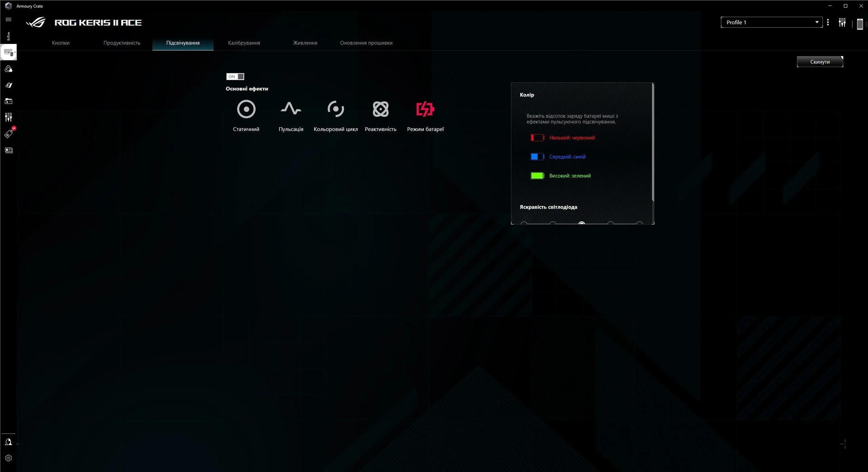Screen dimensions: 868x472
Task: Open the Settings gear icon
Action: (8, 458)
